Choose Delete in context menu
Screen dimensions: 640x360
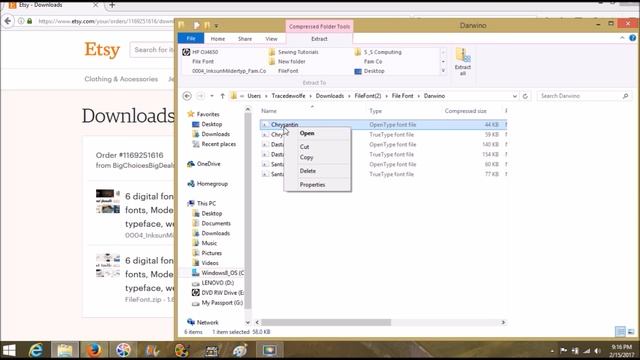308,171
